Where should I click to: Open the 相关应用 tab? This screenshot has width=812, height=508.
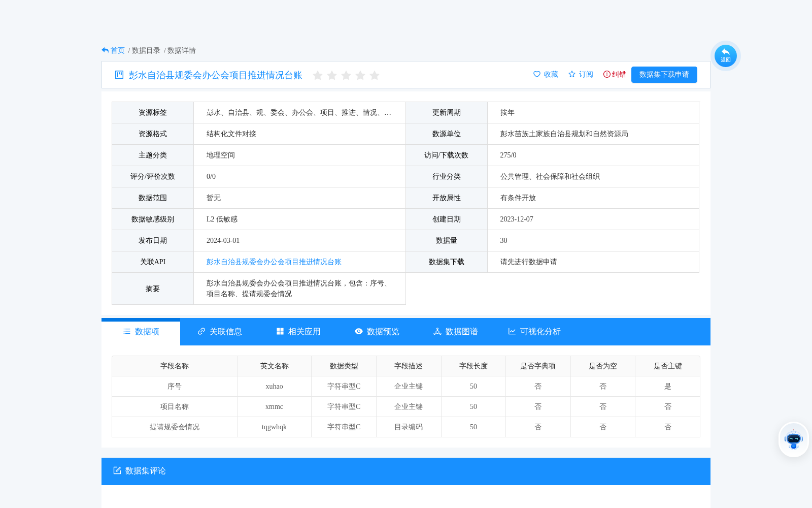(x=298, y=332)
